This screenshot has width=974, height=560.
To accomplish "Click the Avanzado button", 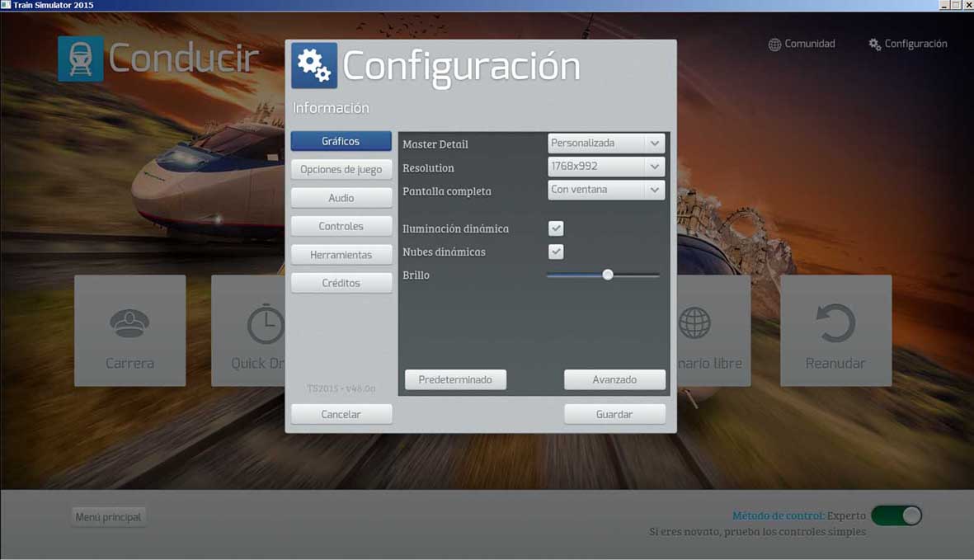I will [x=614, y=379].
